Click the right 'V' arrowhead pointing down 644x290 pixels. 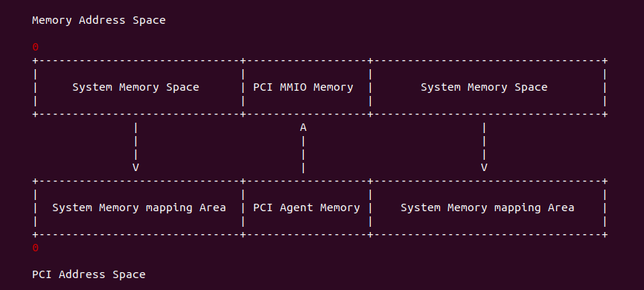pyautogui.click(x=484, y=167)
